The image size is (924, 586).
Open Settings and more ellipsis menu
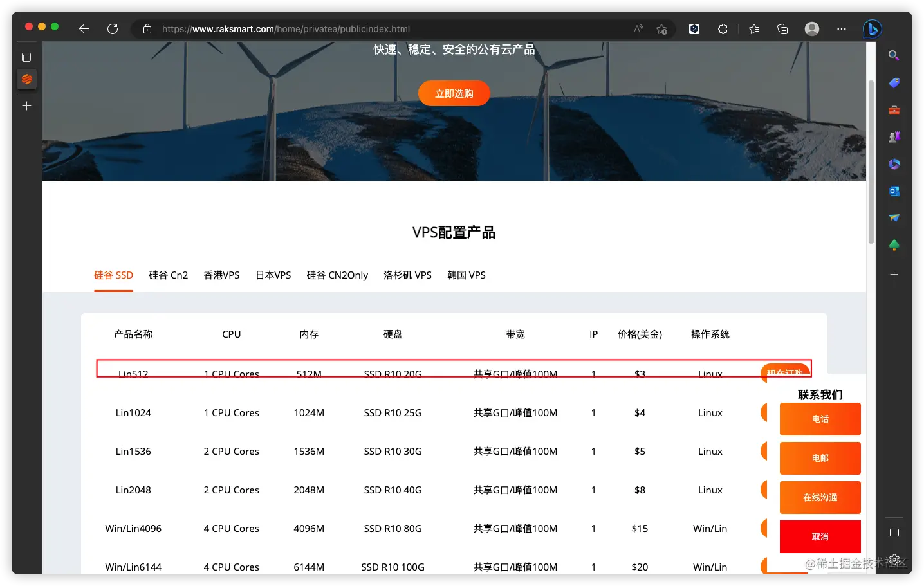point(842,29)
